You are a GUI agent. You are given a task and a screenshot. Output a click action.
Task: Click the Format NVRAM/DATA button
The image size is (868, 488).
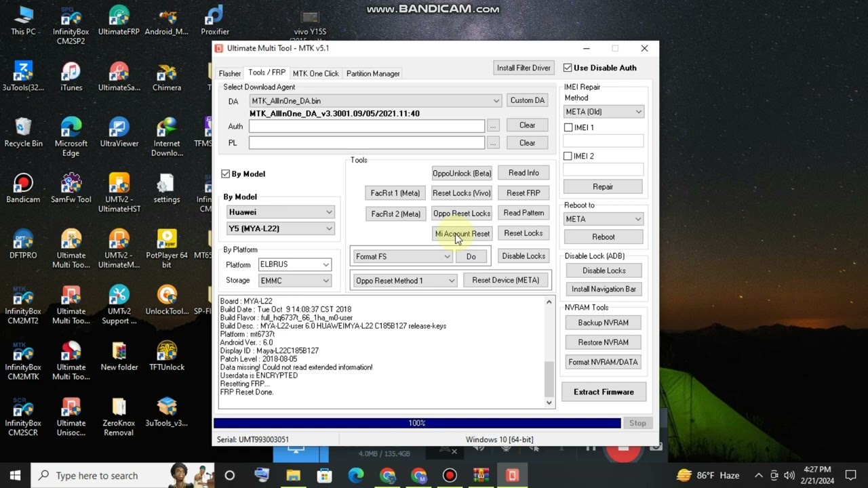[x=603, y=362]
